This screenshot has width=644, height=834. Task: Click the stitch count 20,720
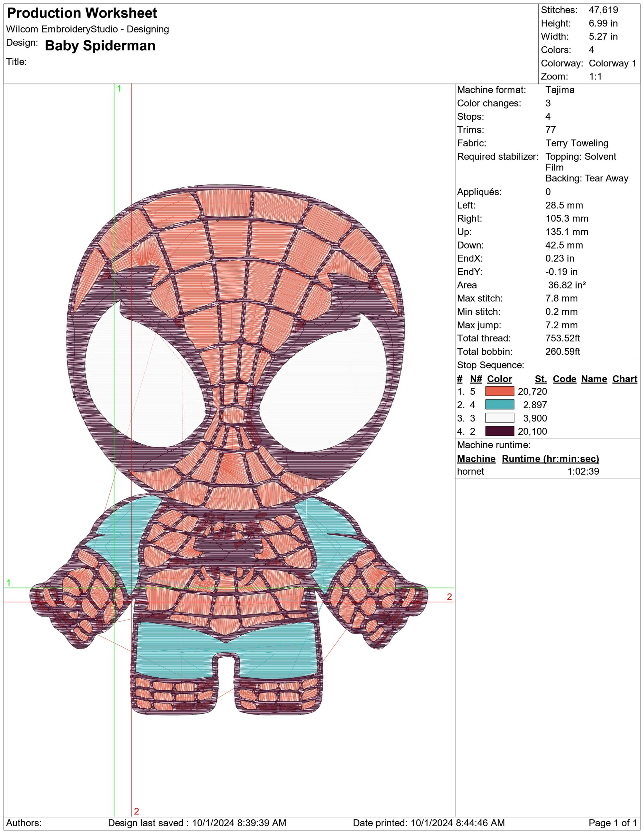pyautogui.click(x=532, y=391)
